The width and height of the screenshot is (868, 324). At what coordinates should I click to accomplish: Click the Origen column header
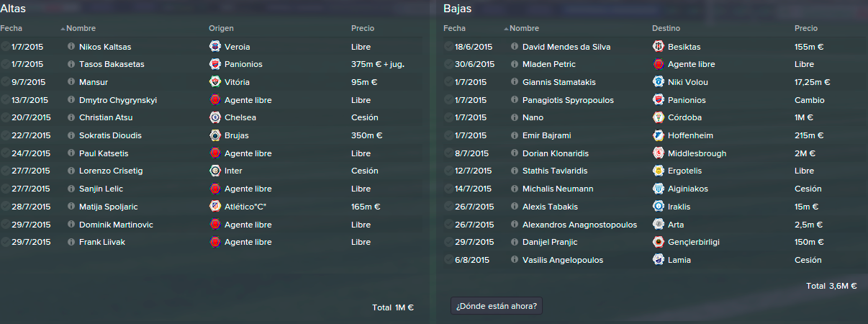(221, 29)
